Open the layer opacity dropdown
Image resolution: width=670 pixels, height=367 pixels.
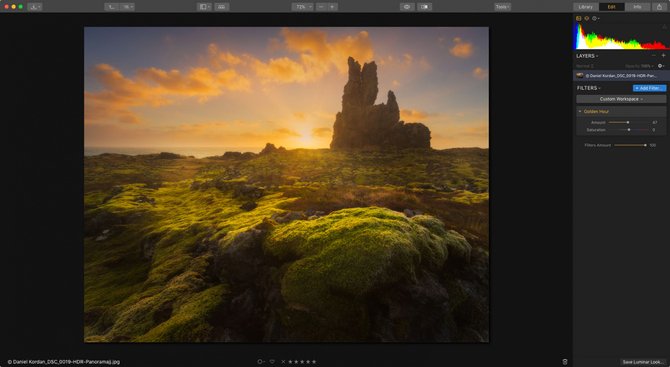[640, 66]
